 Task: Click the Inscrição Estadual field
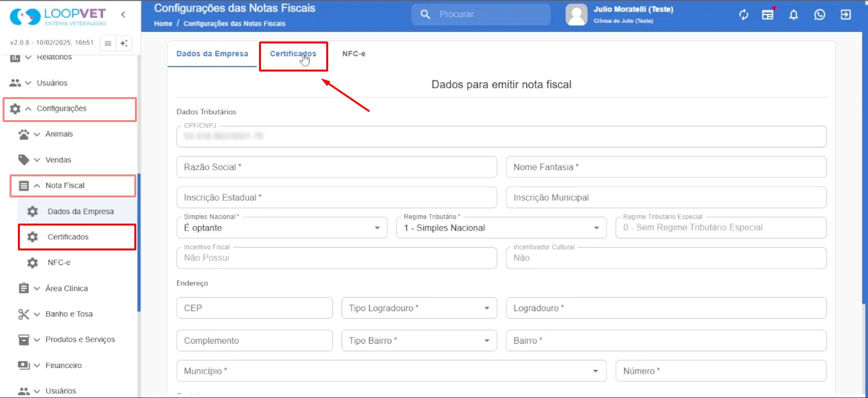pos(336,197)
